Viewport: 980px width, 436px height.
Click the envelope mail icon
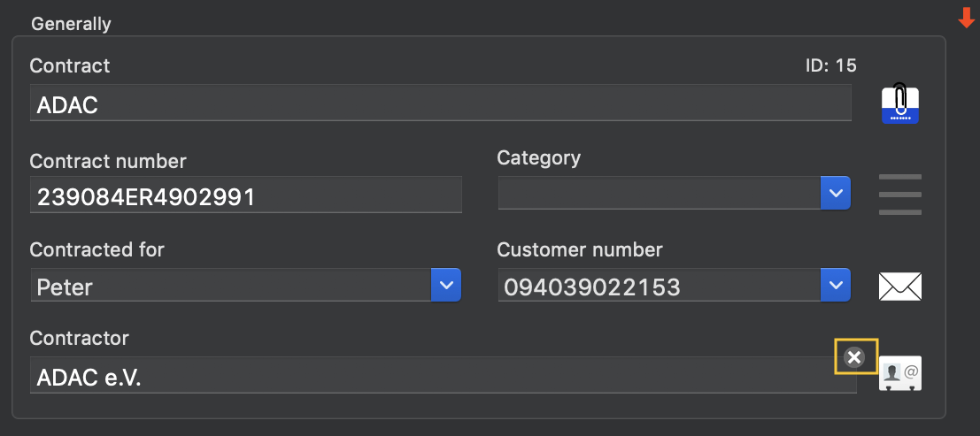click(900, 287)
